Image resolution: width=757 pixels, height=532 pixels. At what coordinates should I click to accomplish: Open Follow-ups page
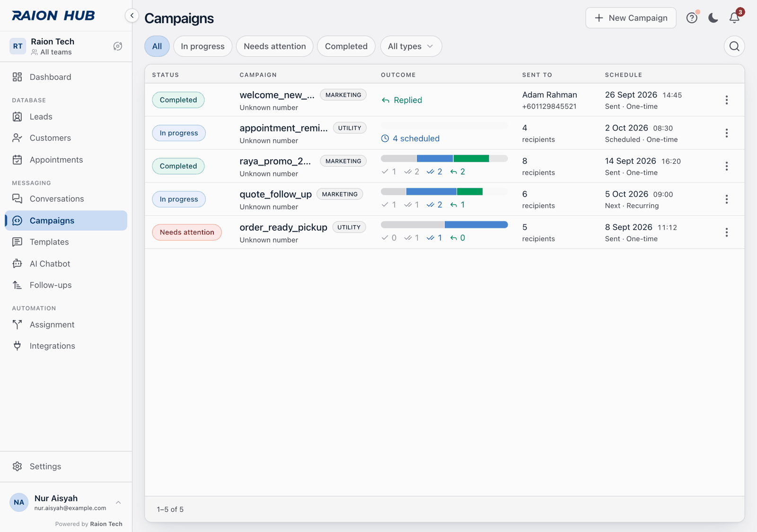click(x=66, y=285)
